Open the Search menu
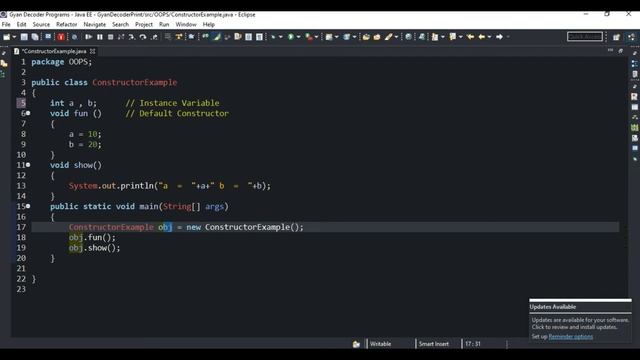The height and width of the screenshot is (360, 640). [120, 24]
